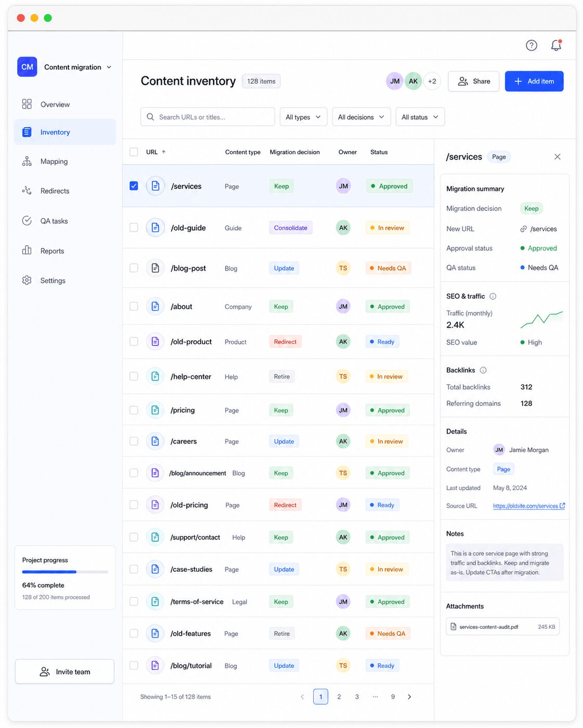Check the /pricing row checkbox

click(134, 410)
